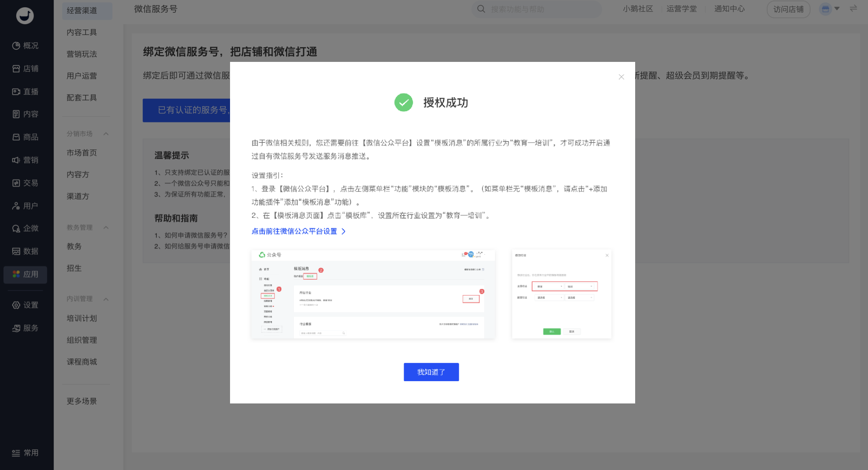Viewport: 868px width, 470px height.
Task: Open 用户 users section in dark sidebar
Action: coord(26,206)
